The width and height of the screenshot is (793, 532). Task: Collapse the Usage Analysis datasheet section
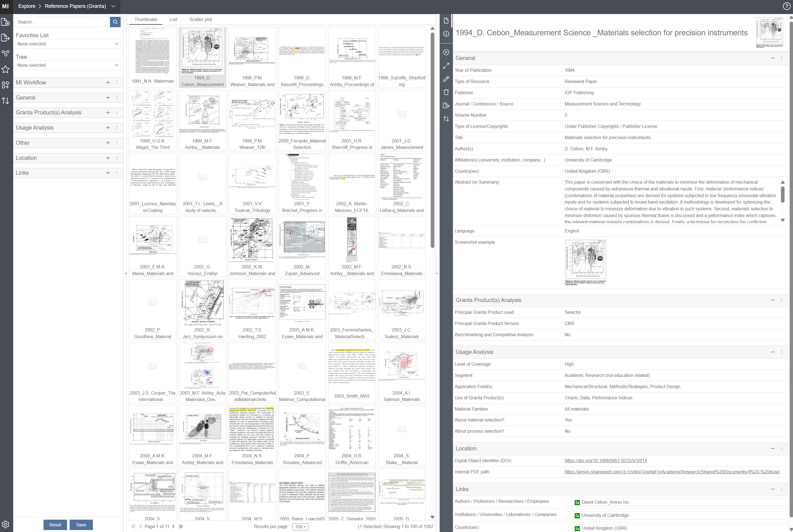tap(773, 352)
